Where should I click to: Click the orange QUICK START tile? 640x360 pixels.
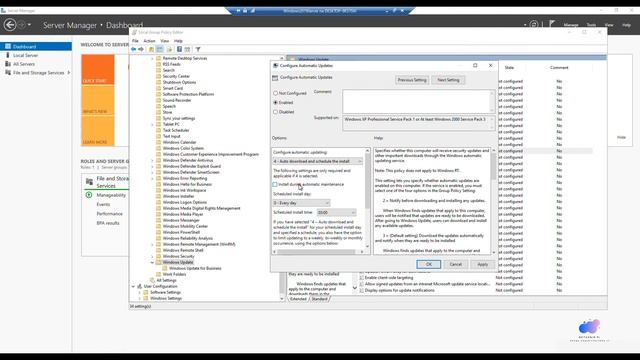[98, 70]
